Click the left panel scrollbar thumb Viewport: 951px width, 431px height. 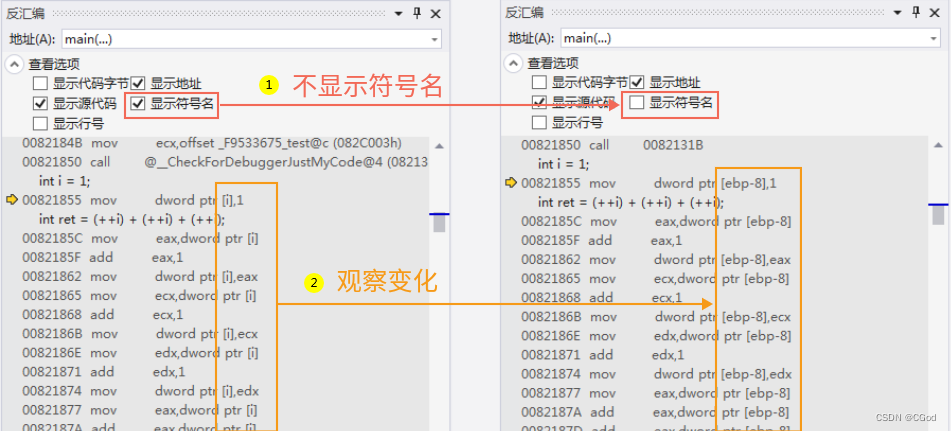[x=439, y=223]
